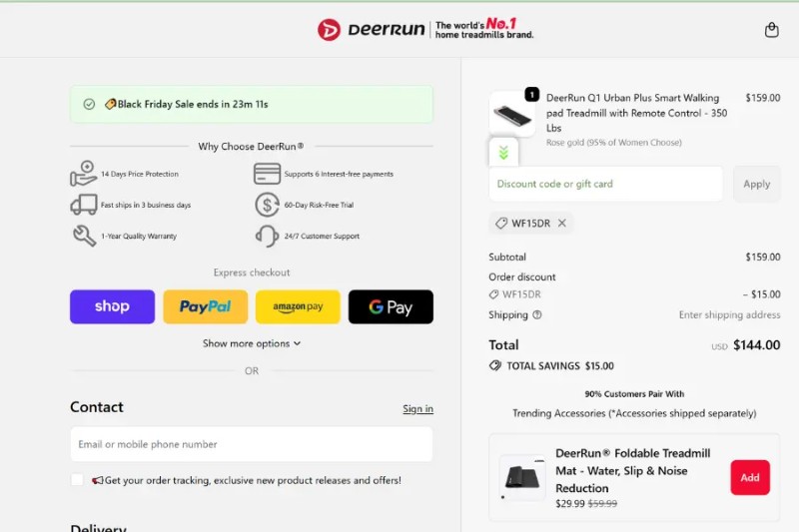Click the quantity badge on product image

(532, 94)
